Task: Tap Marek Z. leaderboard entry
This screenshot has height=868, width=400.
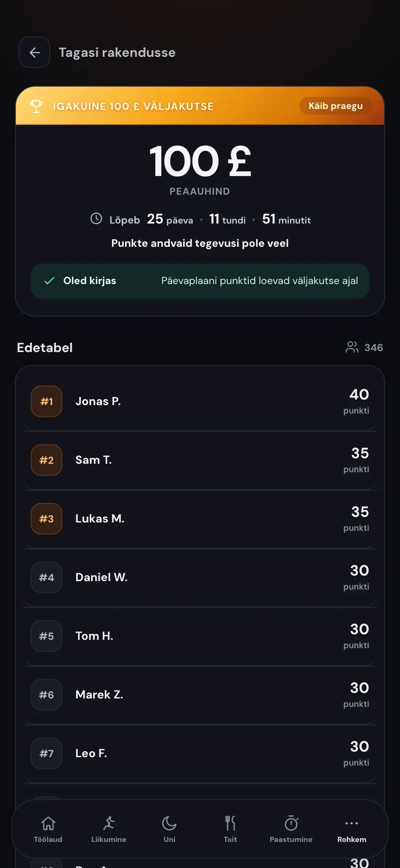Action: click(x=200, y=695)
